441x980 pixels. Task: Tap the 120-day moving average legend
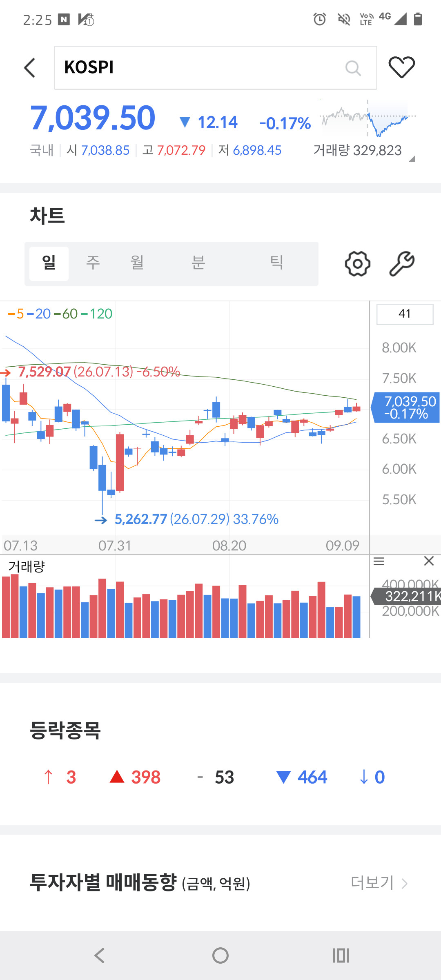pyautogui.click(x=96, y=314)
